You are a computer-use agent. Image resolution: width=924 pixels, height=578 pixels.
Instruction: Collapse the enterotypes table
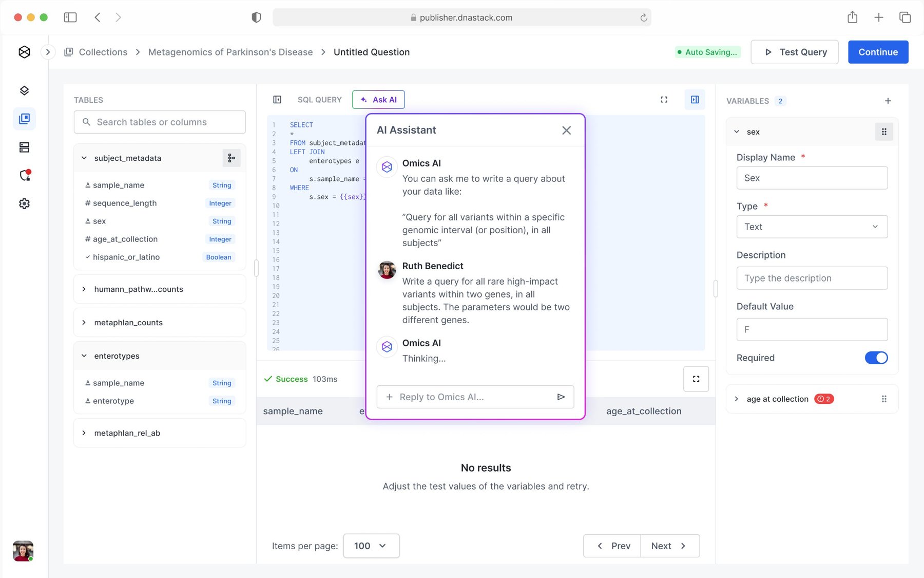84,356
